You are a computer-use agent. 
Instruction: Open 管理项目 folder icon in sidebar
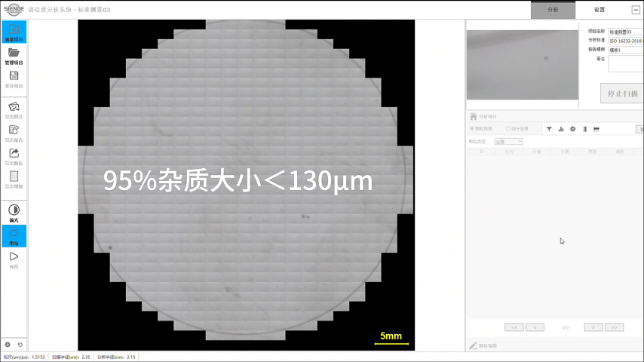(x=14, y=53)
